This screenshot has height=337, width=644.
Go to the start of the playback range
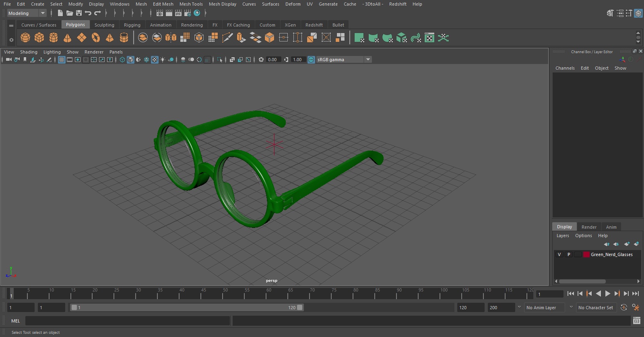click(571, 294)
